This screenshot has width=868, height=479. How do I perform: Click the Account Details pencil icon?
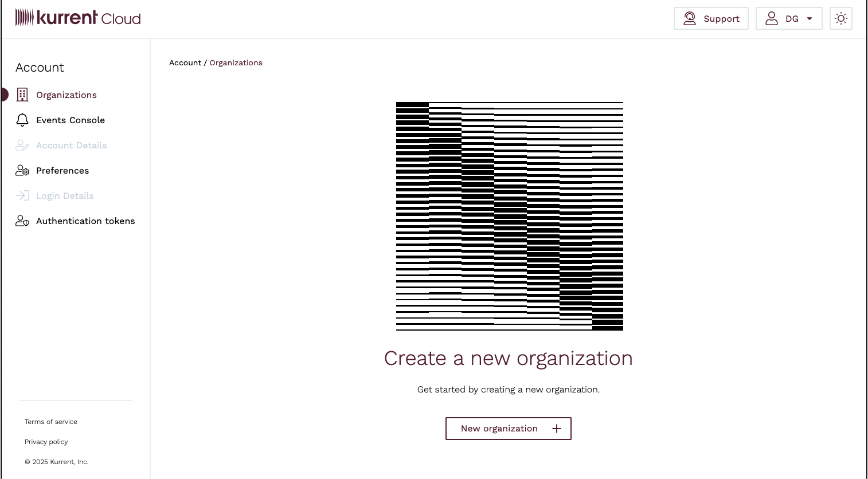tap(22, 145)
